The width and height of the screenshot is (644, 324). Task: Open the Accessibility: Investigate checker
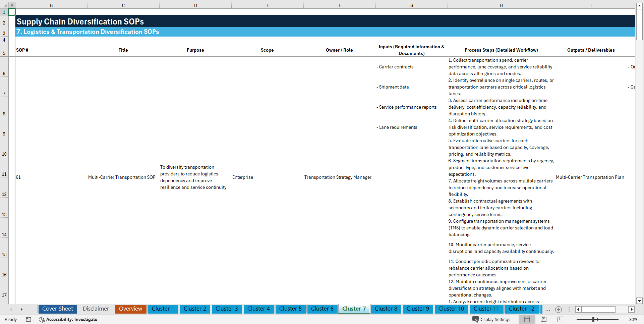tap(68, 319)
